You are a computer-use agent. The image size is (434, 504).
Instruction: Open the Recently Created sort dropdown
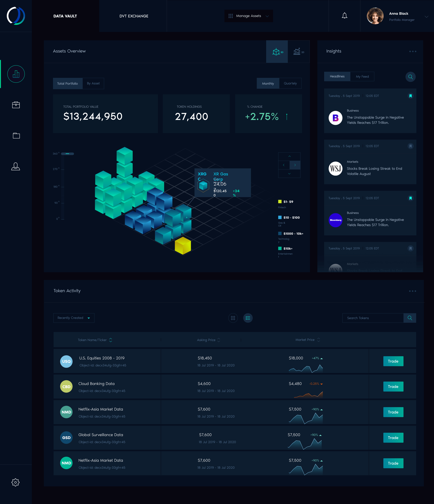(x=74, y=318)
